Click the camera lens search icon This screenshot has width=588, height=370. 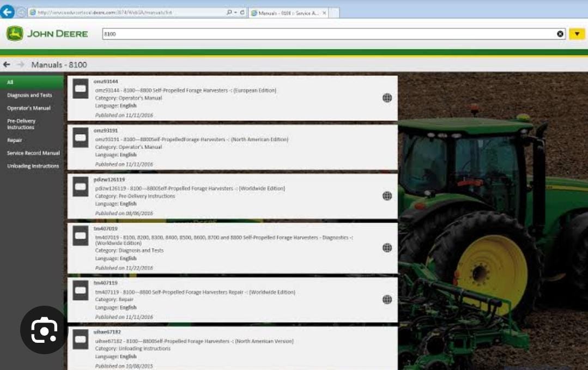[44, 331]
